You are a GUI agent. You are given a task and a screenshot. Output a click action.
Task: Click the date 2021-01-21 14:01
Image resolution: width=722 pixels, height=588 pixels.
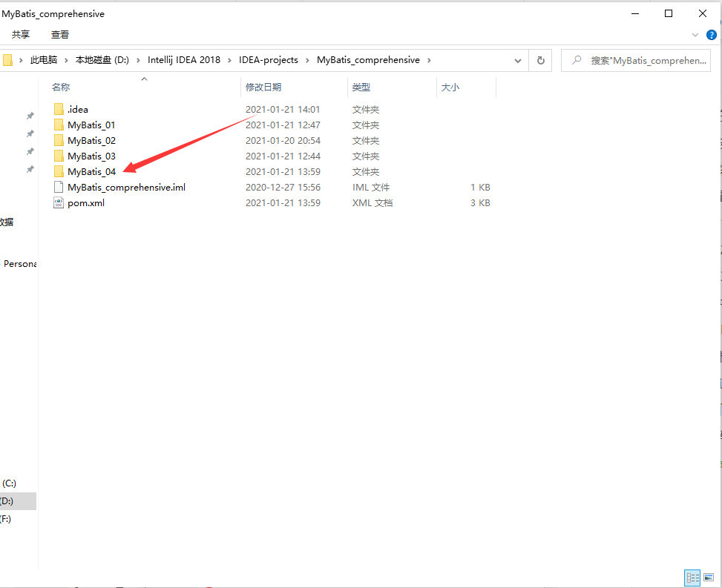coord(283,110)
